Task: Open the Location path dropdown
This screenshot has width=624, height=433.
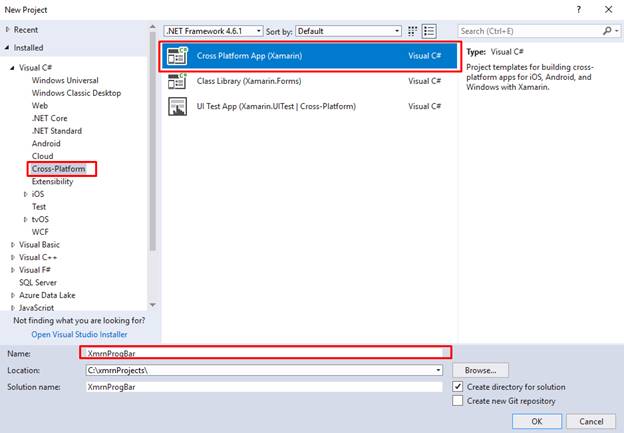Action: [x=438, y=370]
